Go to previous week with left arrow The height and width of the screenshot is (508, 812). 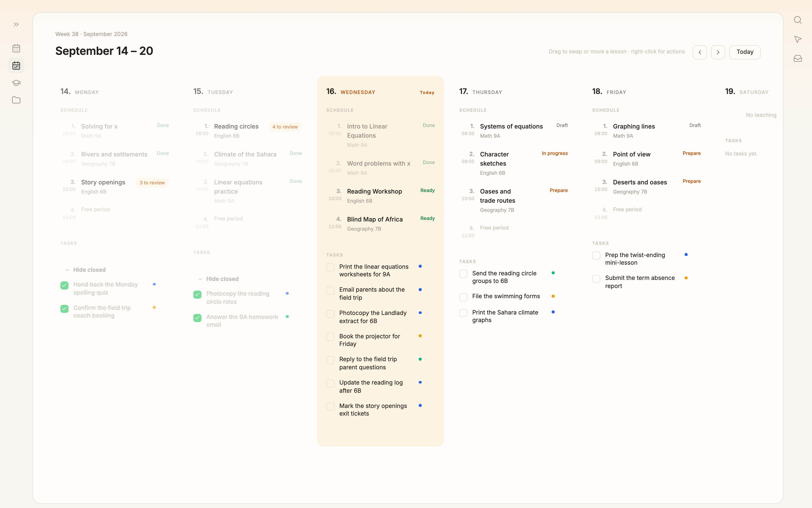coord(700,52)
